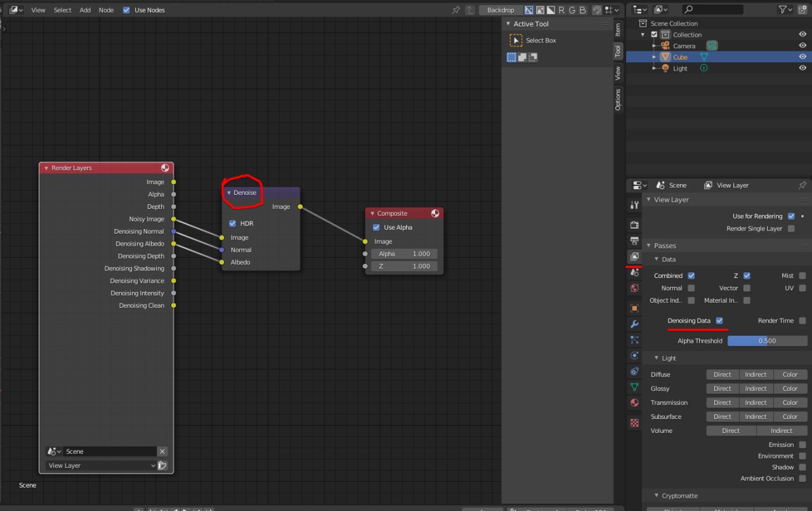Open the Object Constraints properties tab
Image resolution: width=812 pixels, height=511 pixels.
click(x=634, y=371)
